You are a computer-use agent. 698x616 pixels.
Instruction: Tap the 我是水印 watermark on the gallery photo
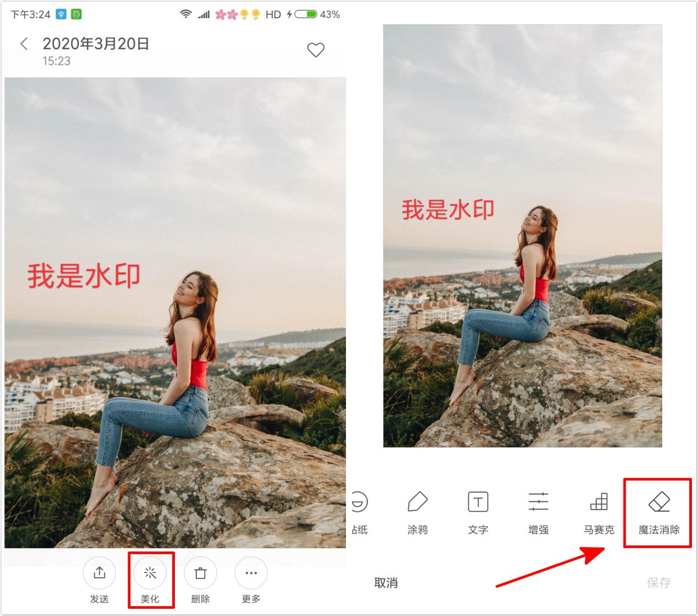[84, 276]
